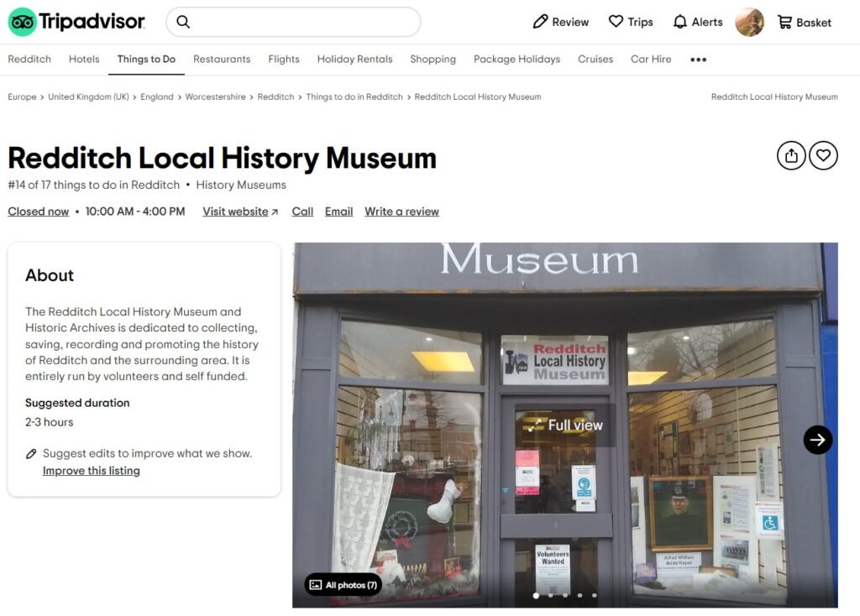
Task: Click the share icon button
Action: [791, 155]
